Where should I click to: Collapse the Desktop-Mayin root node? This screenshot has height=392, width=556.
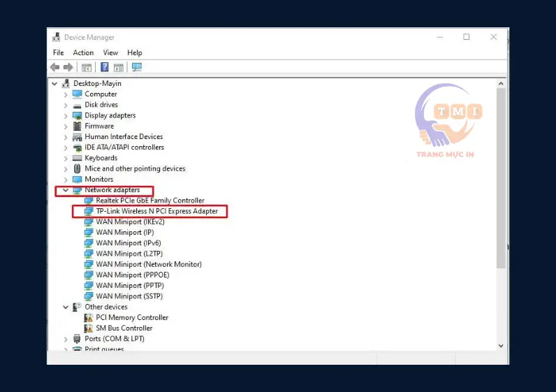pos(54,84)
